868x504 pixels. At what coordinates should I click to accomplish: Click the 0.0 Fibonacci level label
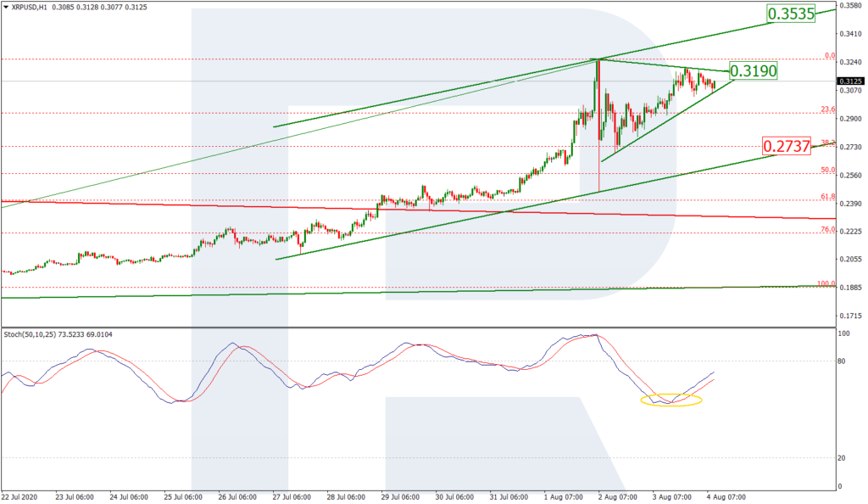[x=830, y=56]
